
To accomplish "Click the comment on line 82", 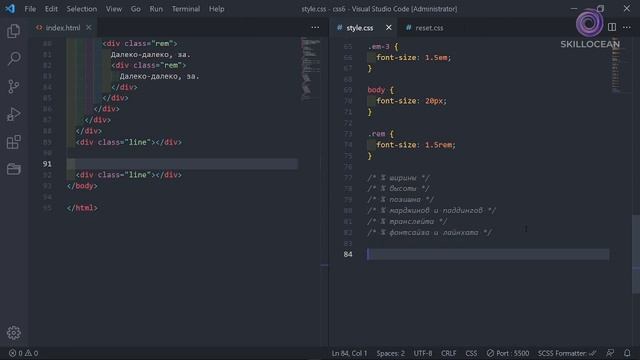I will pyautogui.click(x=429, y=232).
